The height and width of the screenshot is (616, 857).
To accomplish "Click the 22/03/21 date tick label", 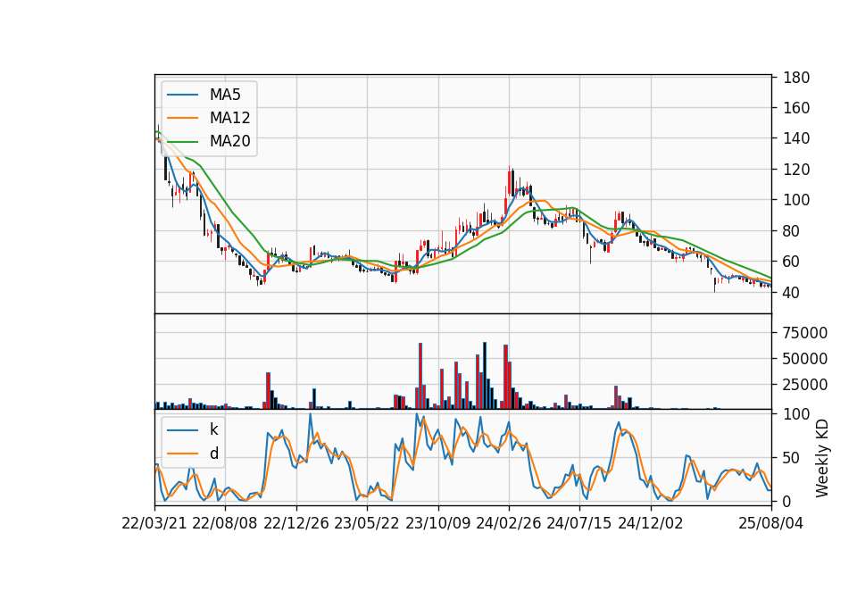I will (x=154, y=523).
